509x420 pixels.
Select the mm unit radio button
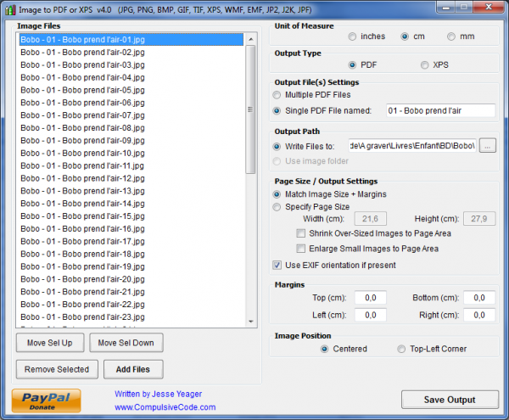coord(450,36)
